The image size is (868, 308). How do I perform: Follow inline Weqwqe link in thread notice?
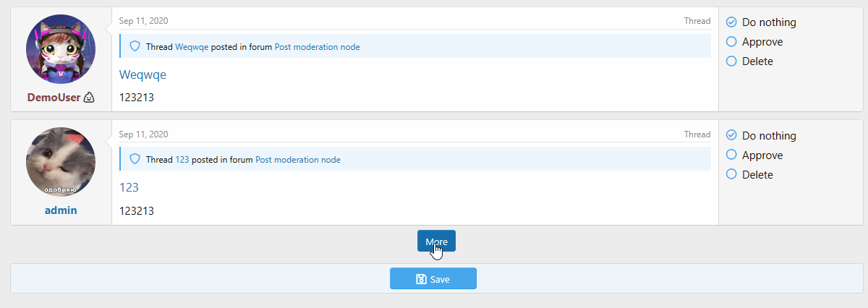pos(192,46)
